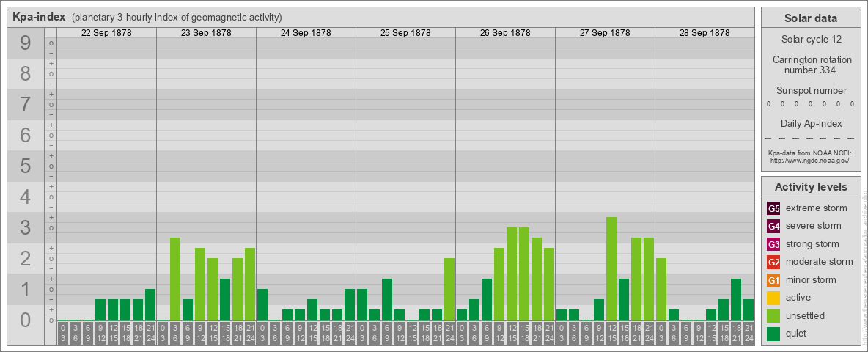This screenshot has height=352, width=868.
Task: Click the G2 moderate storm legend icon
Action: 773,262
